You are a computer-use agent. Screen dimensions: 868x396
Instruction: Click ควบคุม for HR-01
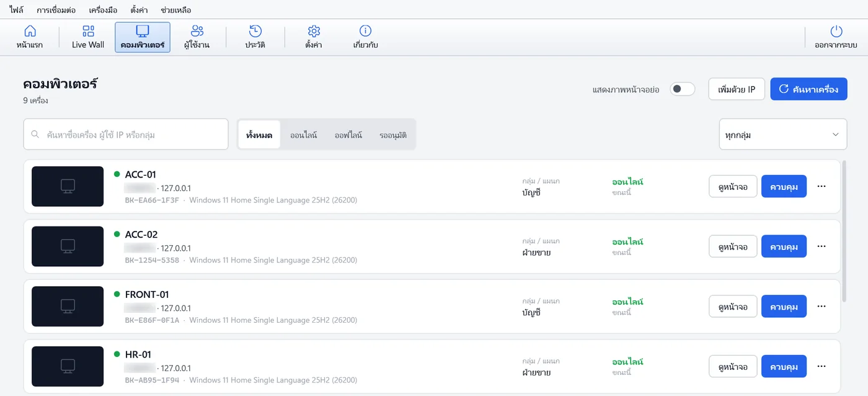tap(784, 366)
